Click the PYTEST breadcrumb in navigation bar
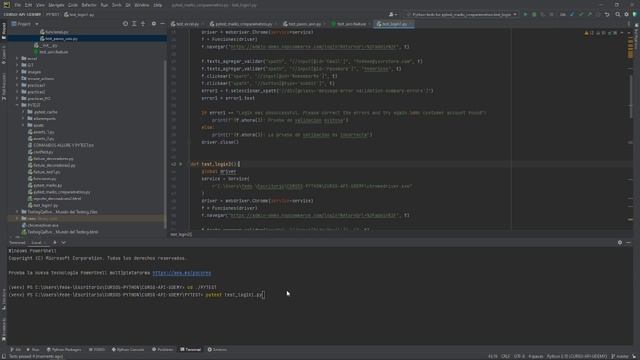Image resolution: width=640 pixels, height=360 pixels. point(52,14)
